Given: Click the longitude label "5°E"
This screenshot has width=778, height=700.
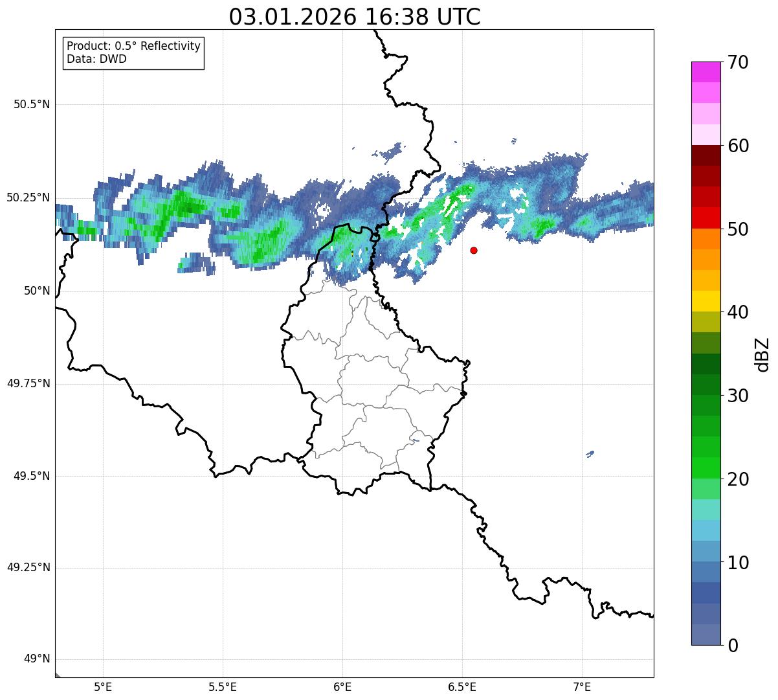Looking at the screenshot, I should click(103, 686).
